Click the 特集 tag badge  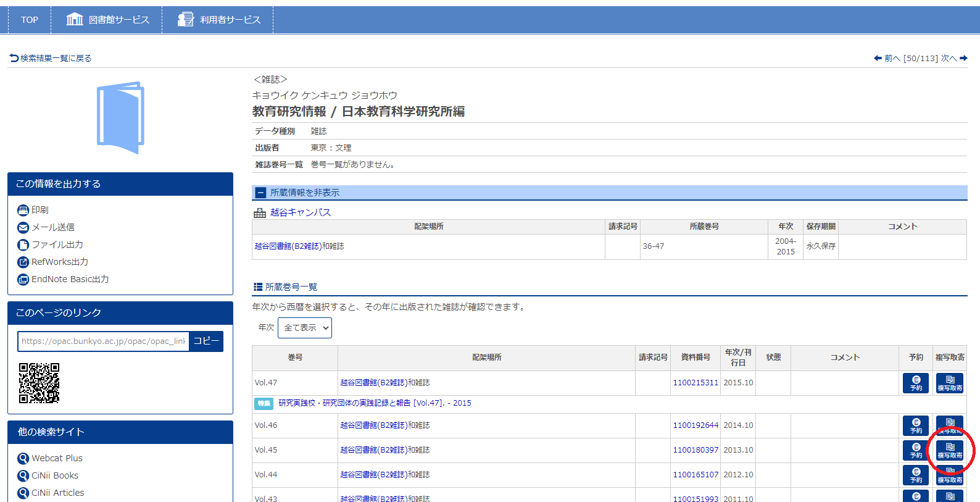[x=264, y=403]
